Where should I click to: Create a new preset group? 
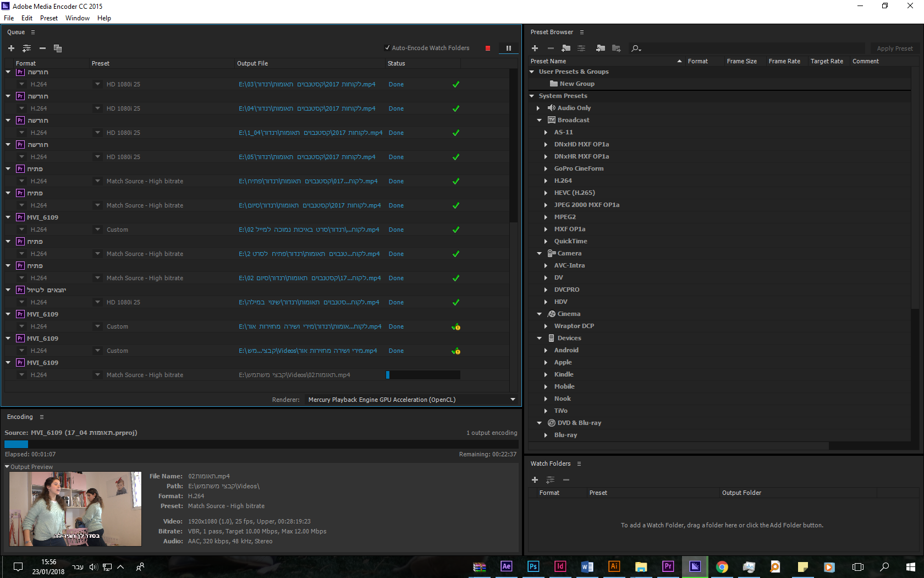coord(566,48)
